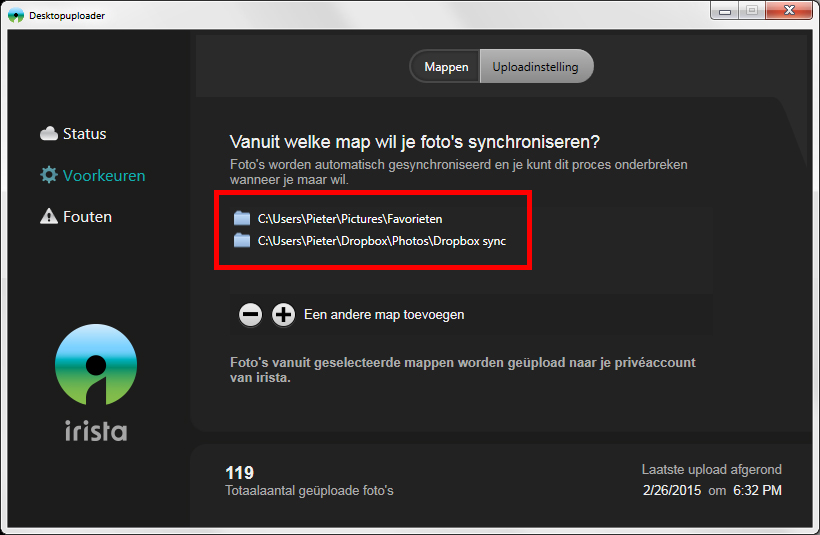The width and height of the screenshot is (820, 535).
Task: Close the Desktopuploader window
Action: 790,10
